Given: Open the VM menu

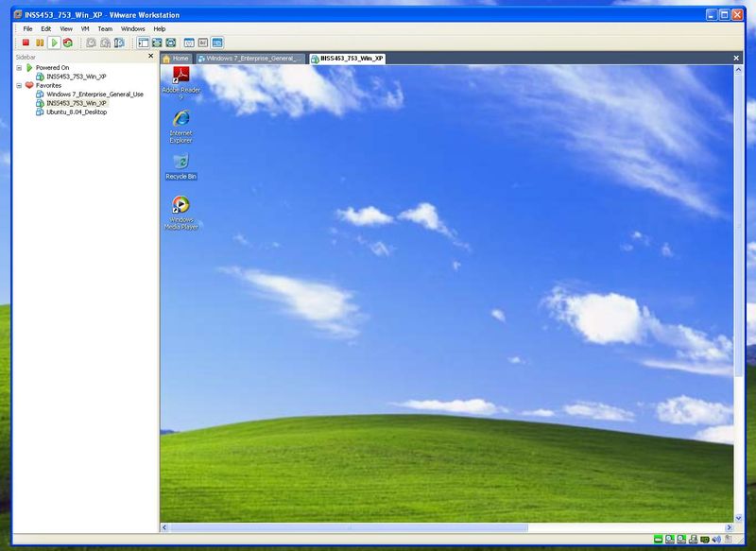Looking at the screenshot, I should pyautogui.click(x=85, y=29).
